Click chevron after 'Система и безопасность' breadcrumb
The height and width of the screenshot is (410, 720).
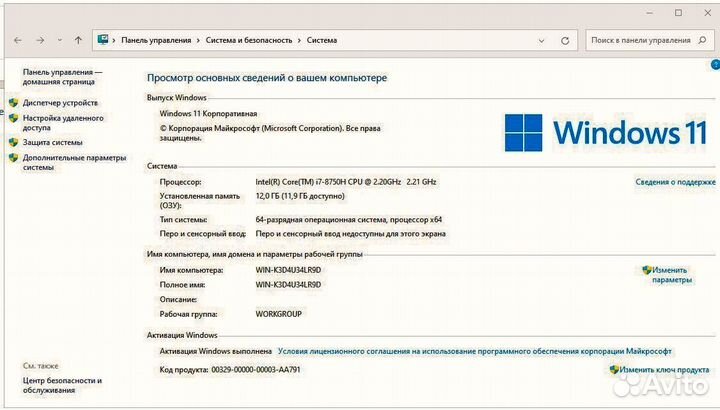point(299,40)
